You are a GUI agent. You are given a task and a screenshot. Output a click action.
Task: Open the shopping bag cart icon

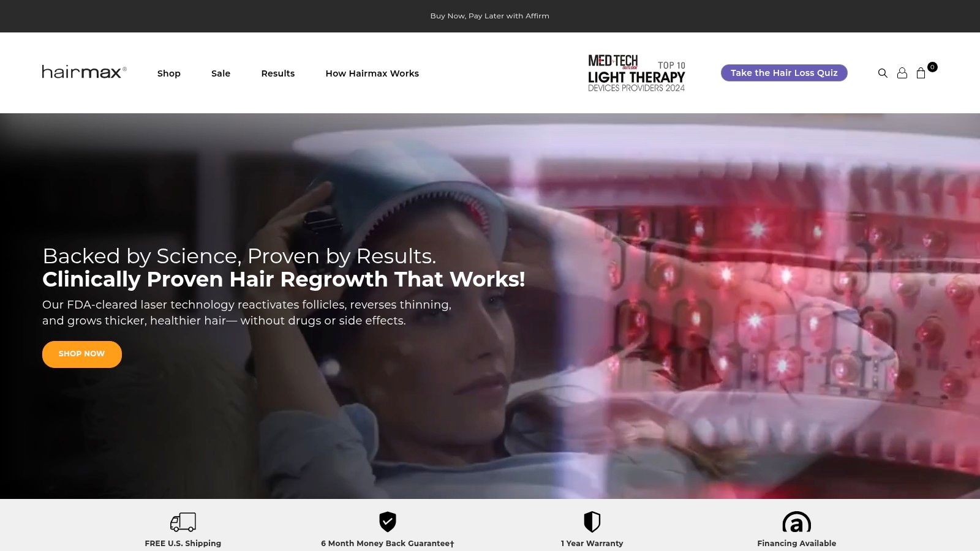tap(921, 73)
